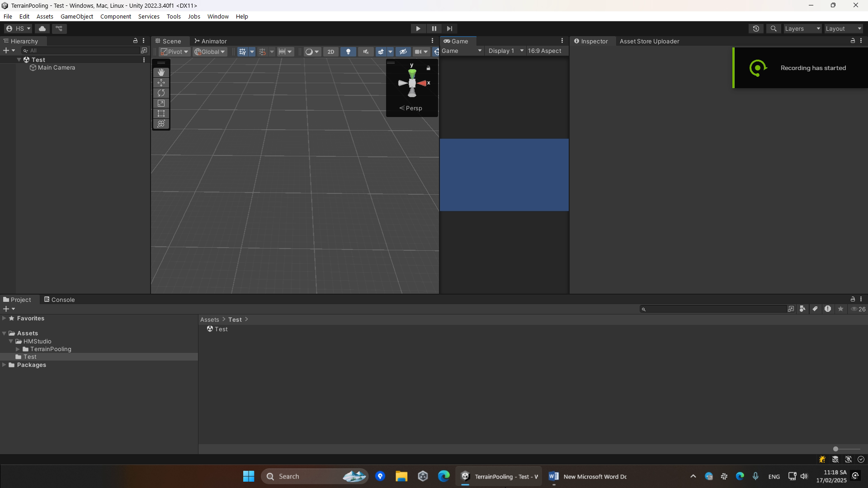Select the Inspector tab

(x=591, y=41)
